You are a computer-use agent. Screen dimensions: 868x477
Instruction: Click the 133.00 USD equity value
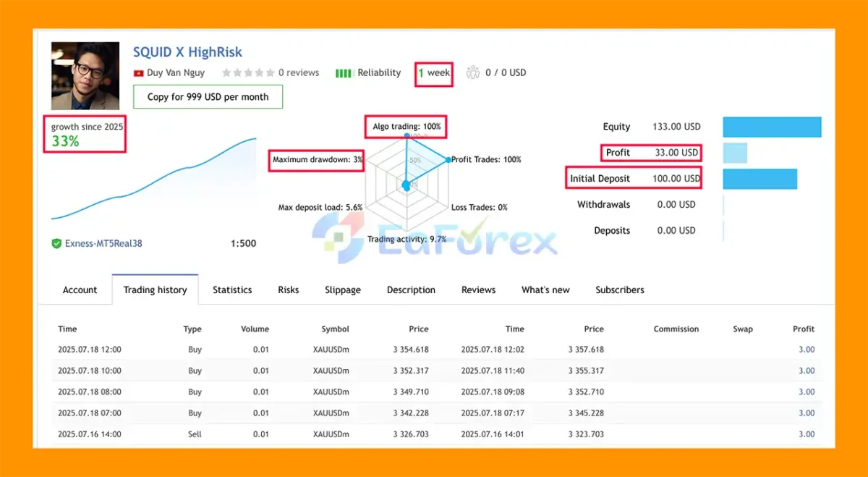pyautogui.click(x=676, y=127)
